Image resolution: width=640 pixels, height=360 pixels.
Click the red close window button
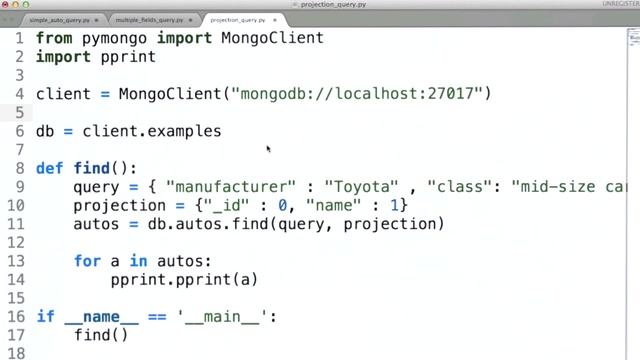(5, 4)
